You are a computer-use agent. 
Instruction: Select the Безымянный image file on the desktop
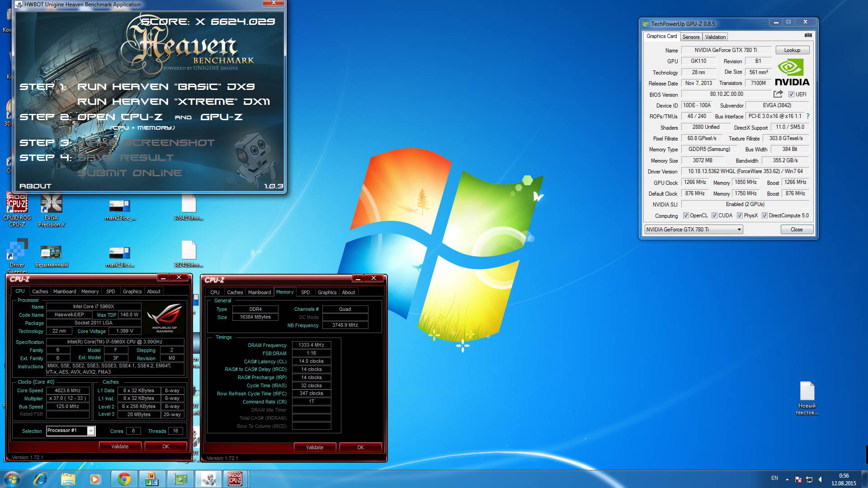(x=51, y=257)
